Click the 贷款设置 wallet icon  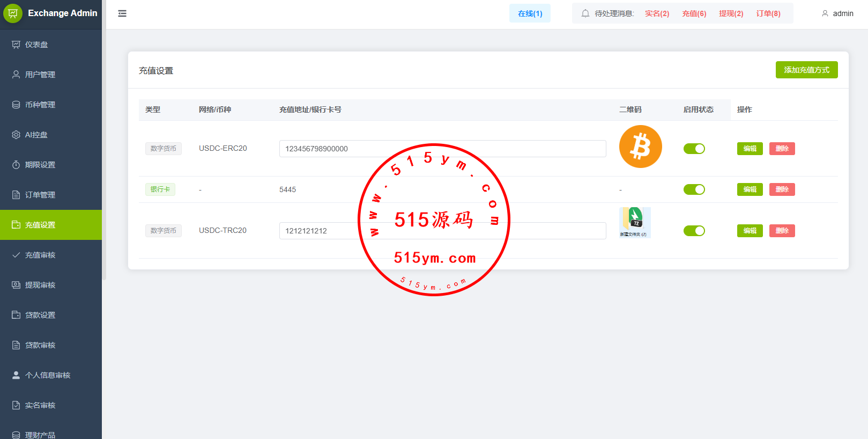click(x=16, y=315)
